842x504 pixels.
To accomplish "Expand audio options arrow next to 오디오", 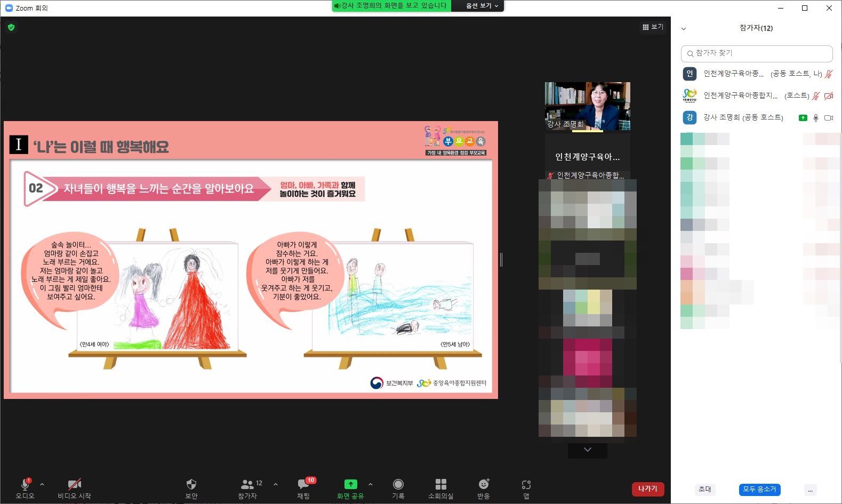I will coord(42,484).
